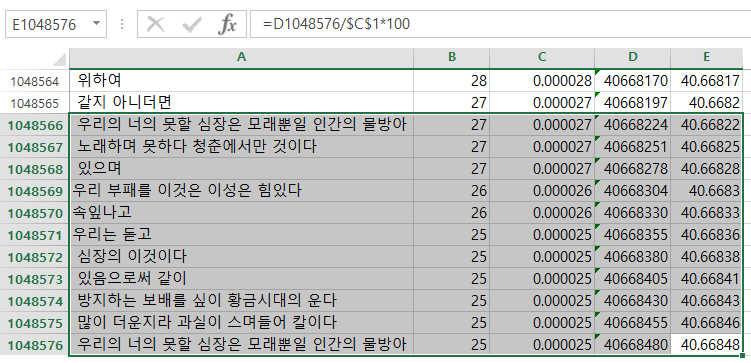Click cell containing 속잎나고
Screen dimensions: 751x363
[x=241, y=213]
